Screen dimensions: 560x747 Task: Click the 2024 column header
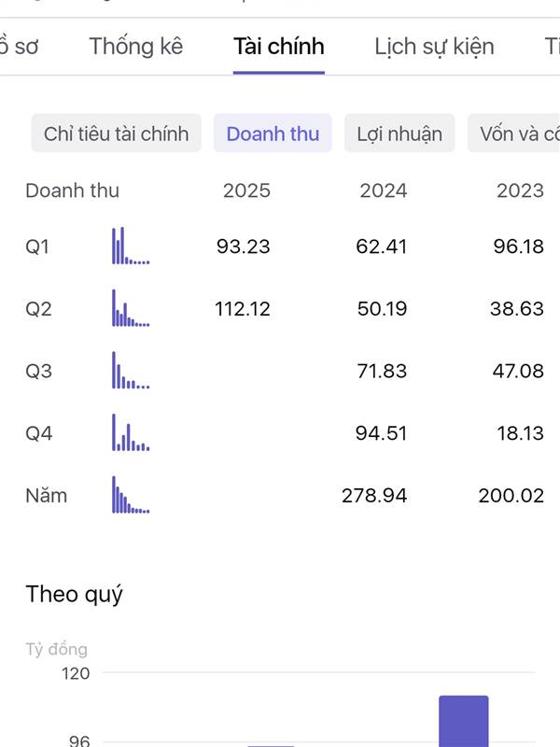click(384, 190)
